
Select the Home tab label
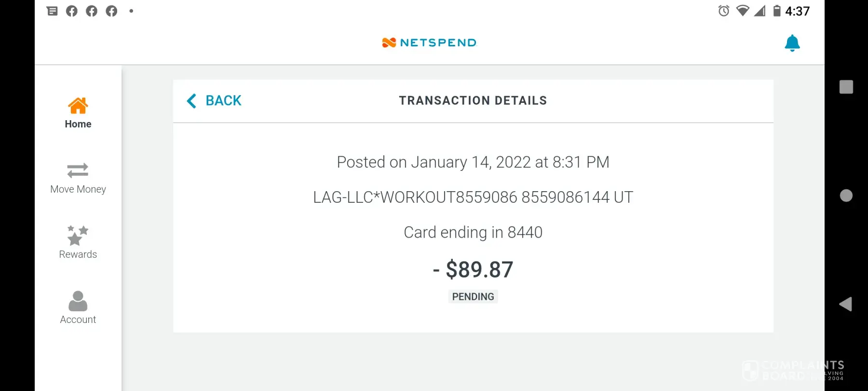click(x=78, y=124)
